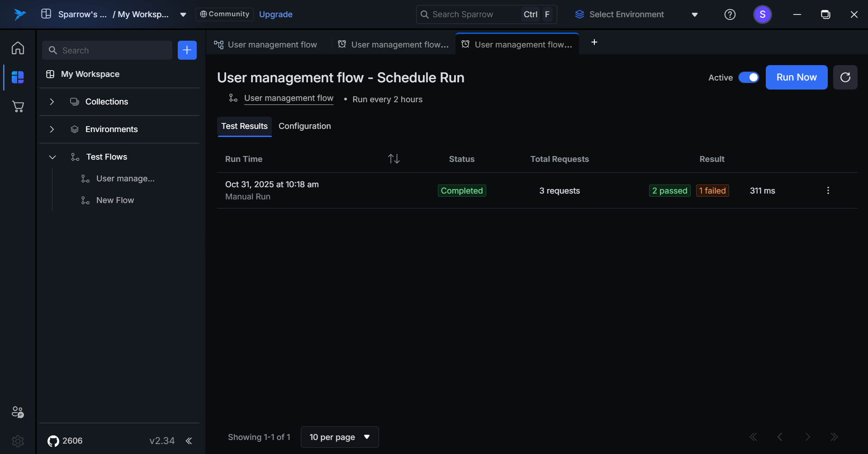Open the three-dot menu for the run row
The width and height of the screenshot is (868, 454).
(828, 190)
